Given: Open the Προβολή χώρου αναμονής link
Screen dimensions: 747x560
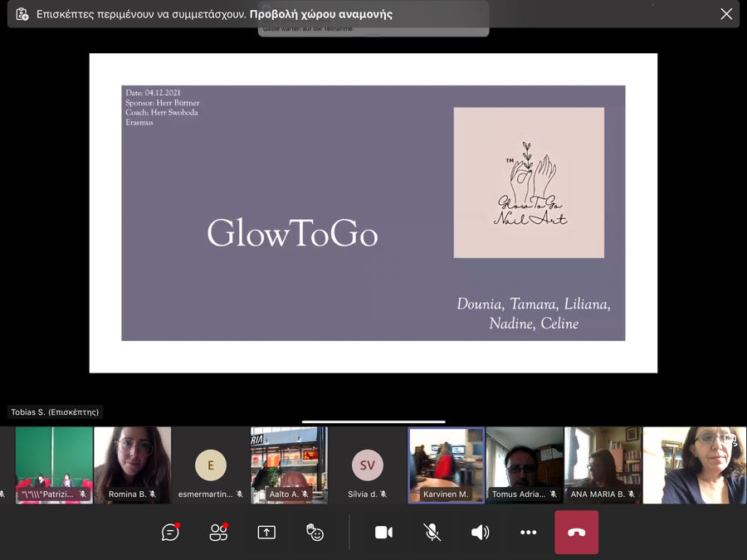Looking at the screenshot, I should pos(321,14).
